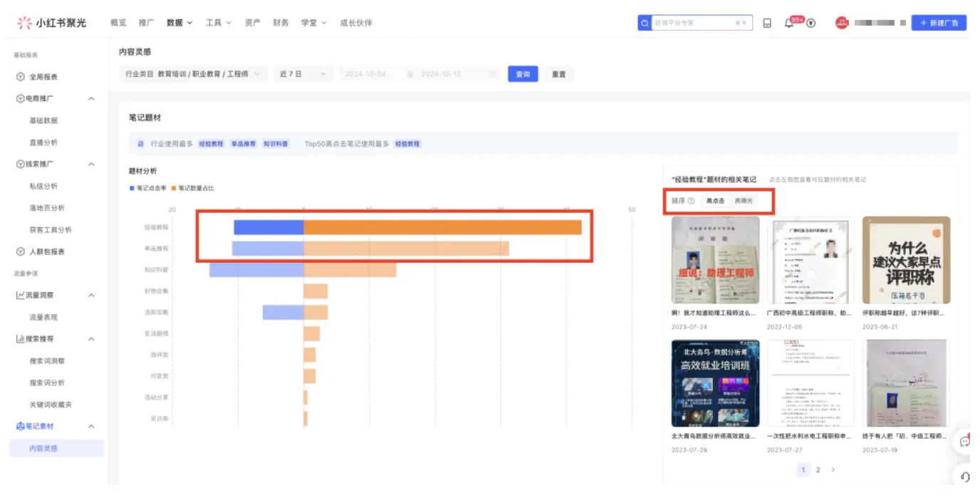
Task: Open 搜索词分析 in sidebar
Action: tap(47, 382)
